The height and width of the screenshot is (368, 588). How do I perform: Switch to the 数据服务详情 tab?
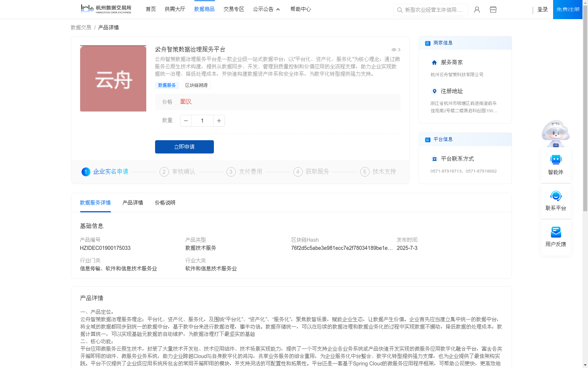(95, 203)
